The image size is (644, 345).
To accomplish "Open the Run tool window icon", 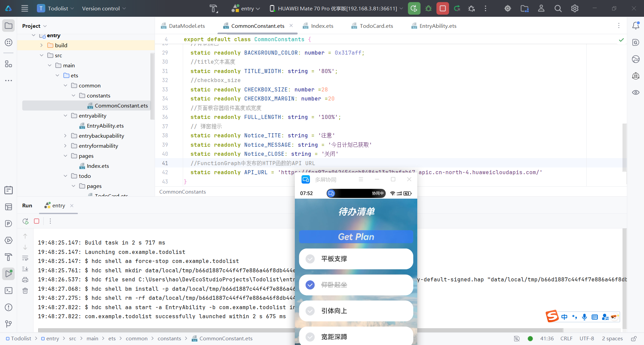I will 9,274.
